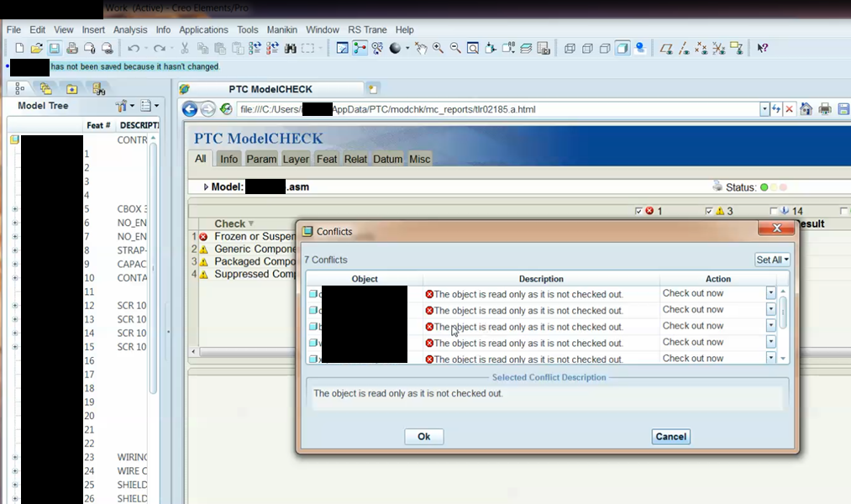
Task: Open the browser address history dropdown
Action: [x=764, y=109]
